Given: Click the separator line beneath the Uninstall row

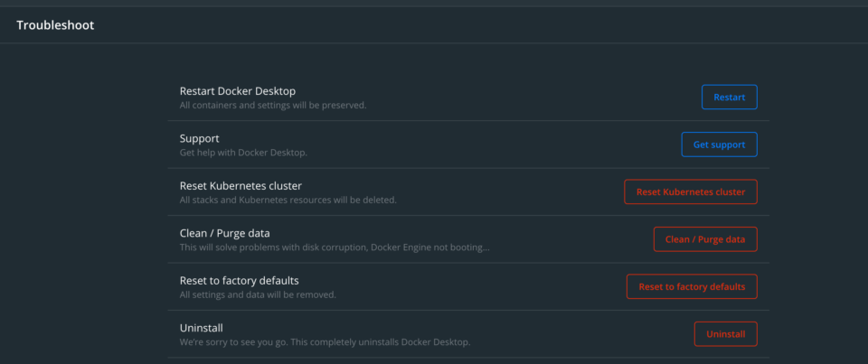Looking at the screenshot, I should coord(468,358).
